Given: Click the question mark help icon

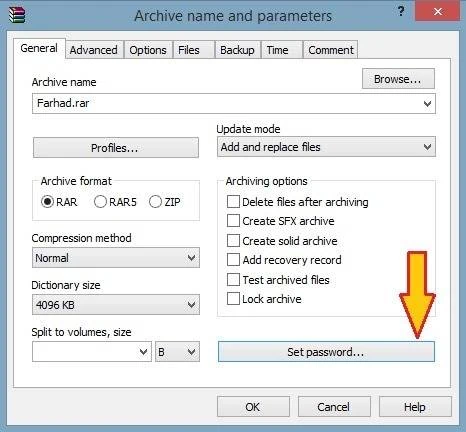Looking at the screenshot, I should tap(401, 12).
